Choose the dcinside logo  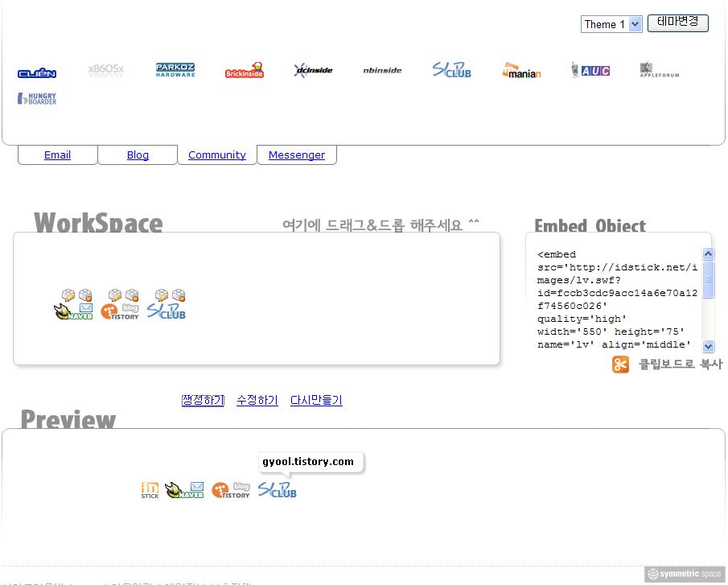(x=313, y=71)
